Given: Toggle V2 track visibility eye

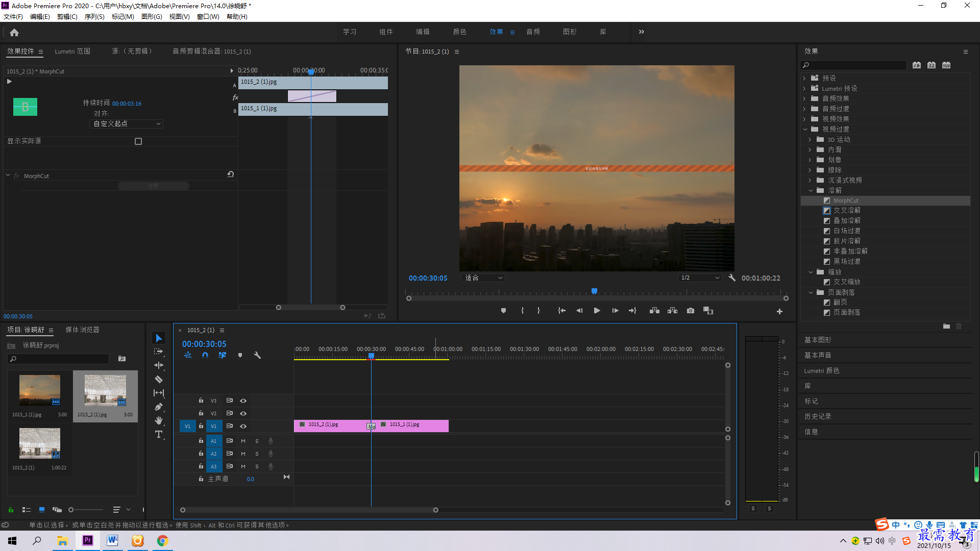Looking at the screenshot, I should coord(243,414).
